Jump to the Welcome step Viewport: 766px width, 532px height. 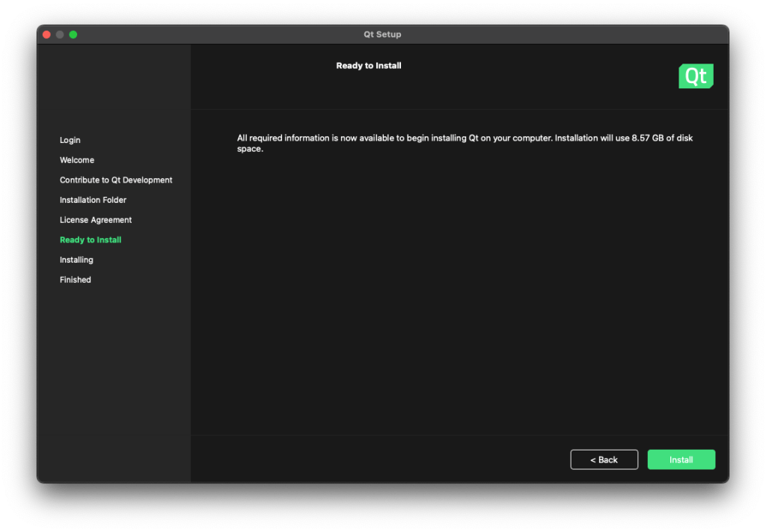(77, 160)
